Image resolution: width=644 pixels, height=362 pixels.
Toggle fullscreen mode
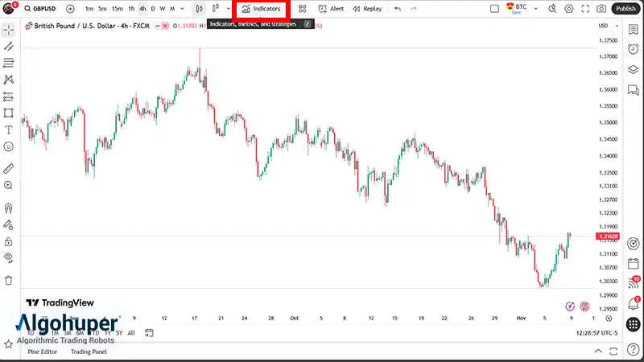585,9
